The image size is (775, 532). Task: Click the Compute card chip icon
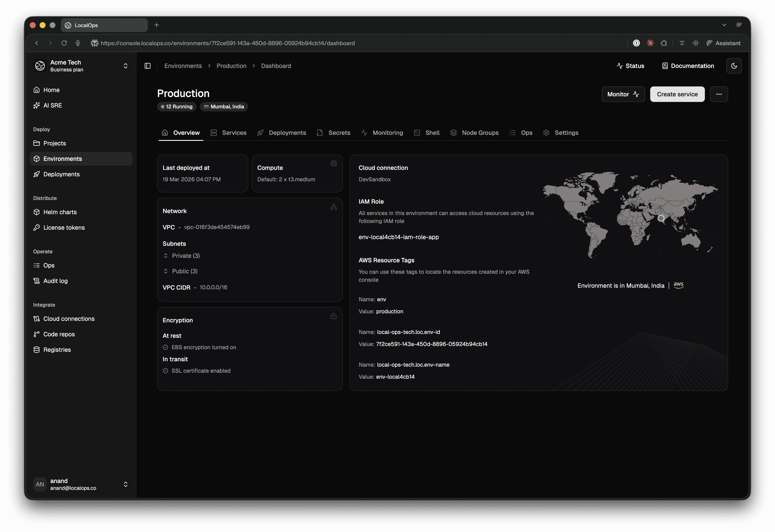[x=333, y=163]
